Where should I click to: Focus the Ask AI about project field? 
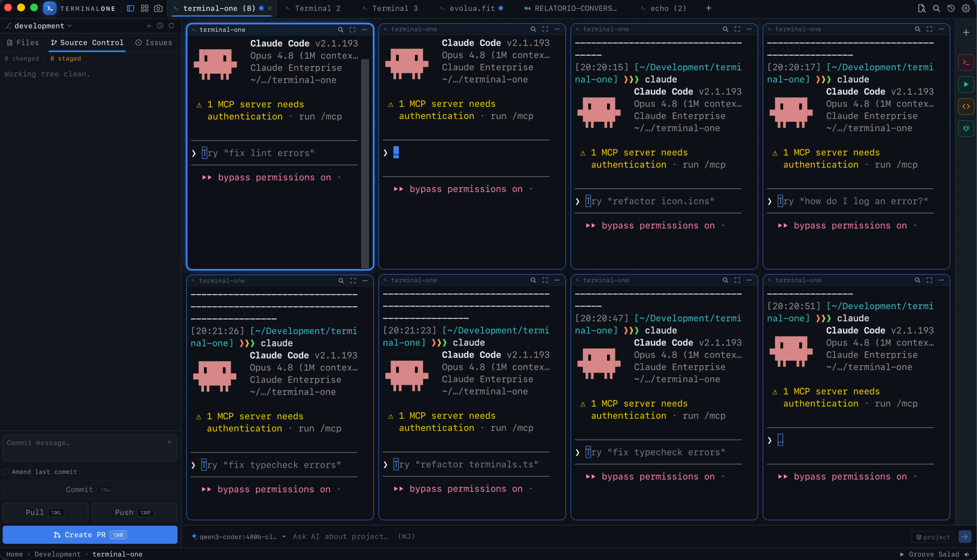(x=354, y=537)
